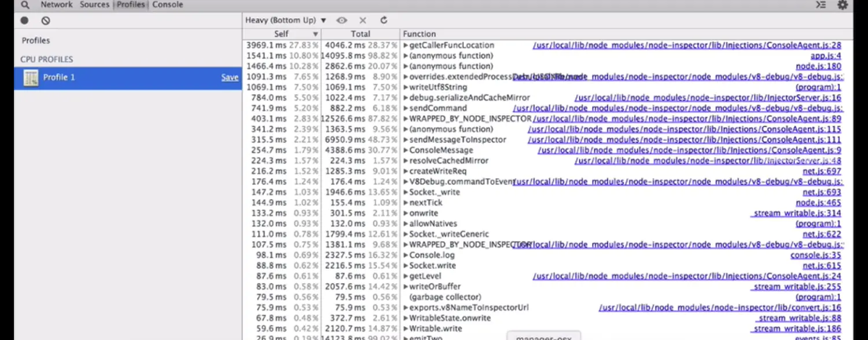This screenshot has width=868, height=340.
Task: Click the 3969.1 ms self time cell
Action: (x=282, y=45)
